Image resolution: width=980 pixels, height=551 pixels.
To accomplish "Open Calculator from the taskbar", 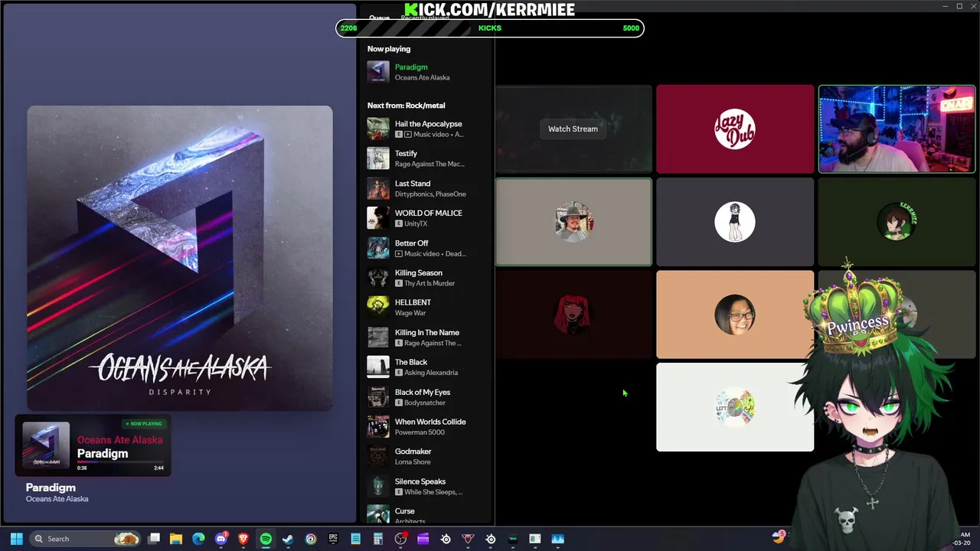I will (378, 539).
